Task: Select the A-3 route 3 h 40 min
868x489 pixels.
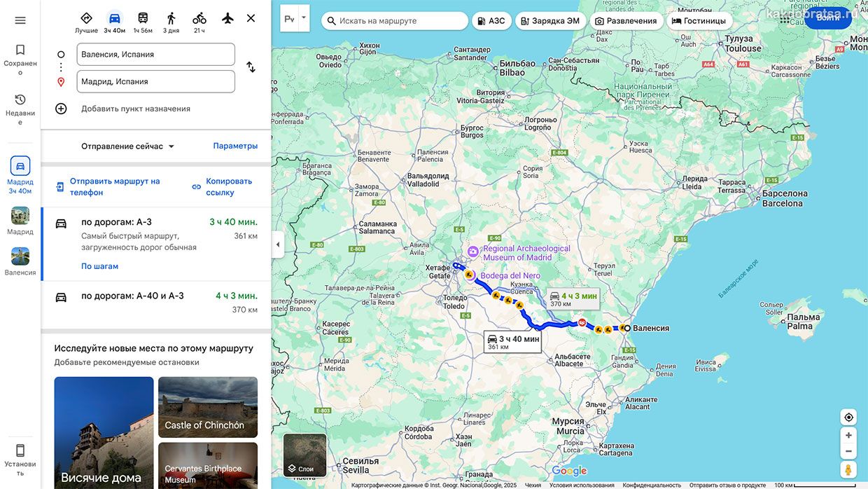Action: point(156,244)
